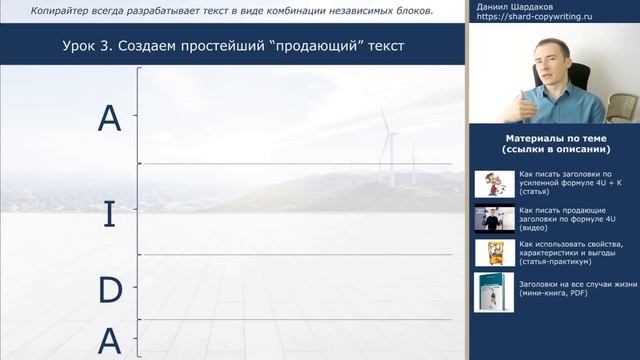Click the presenter's webcam video
This screenshot has height=360, width=640.
[554, 73]
